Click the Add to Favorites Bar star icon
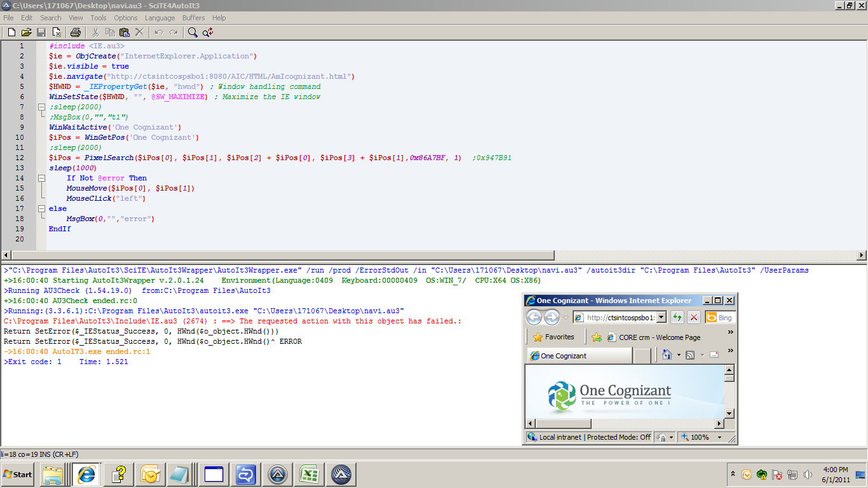The width and height of the screenshot is (868, 488). (596, 337)
